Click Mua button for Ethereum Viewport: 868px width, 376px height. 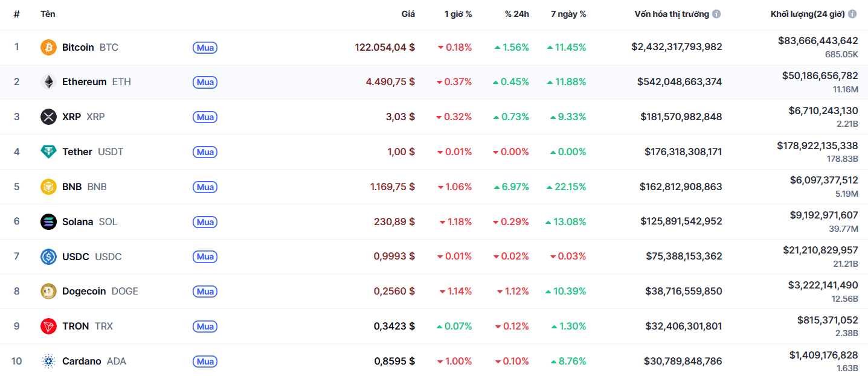(205, 82)
